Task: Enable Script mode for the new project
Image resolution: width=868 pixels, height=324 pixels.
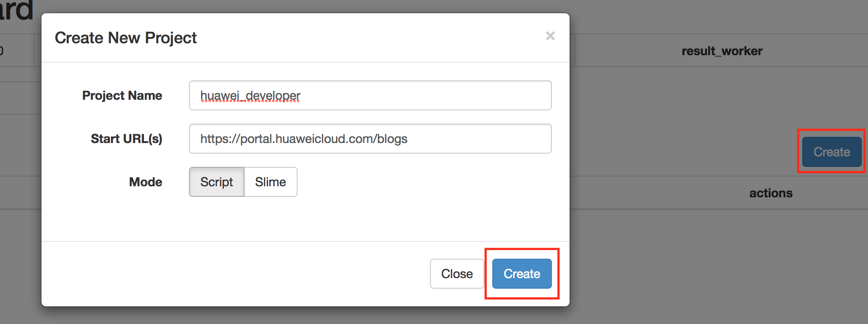Action: pyautogui.click(x=217, y=182)
